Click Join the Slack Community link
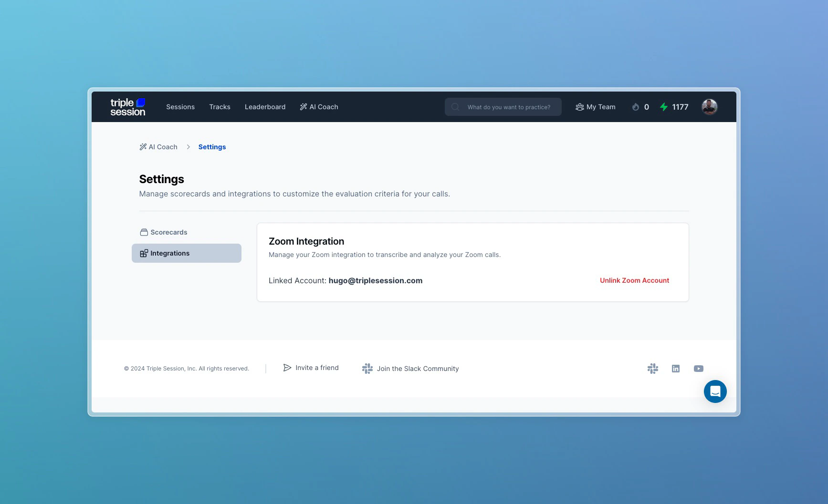 click(410, 369)
